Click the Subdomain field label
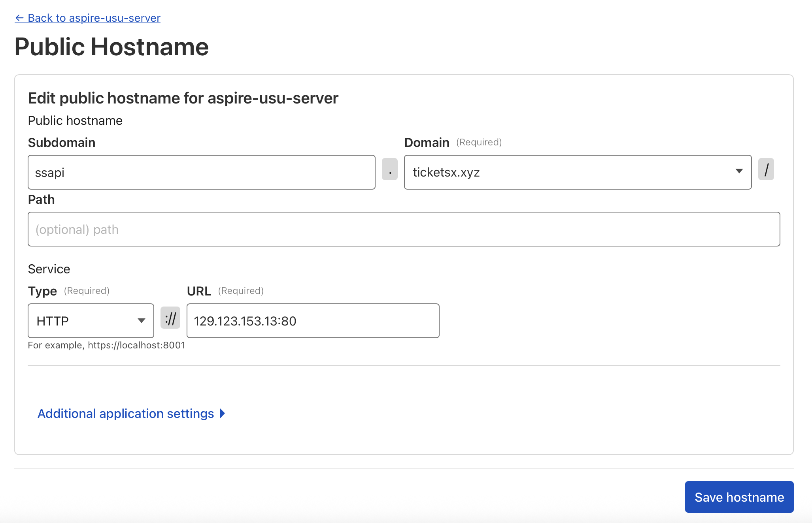The image size is (812, 523). 62,143
